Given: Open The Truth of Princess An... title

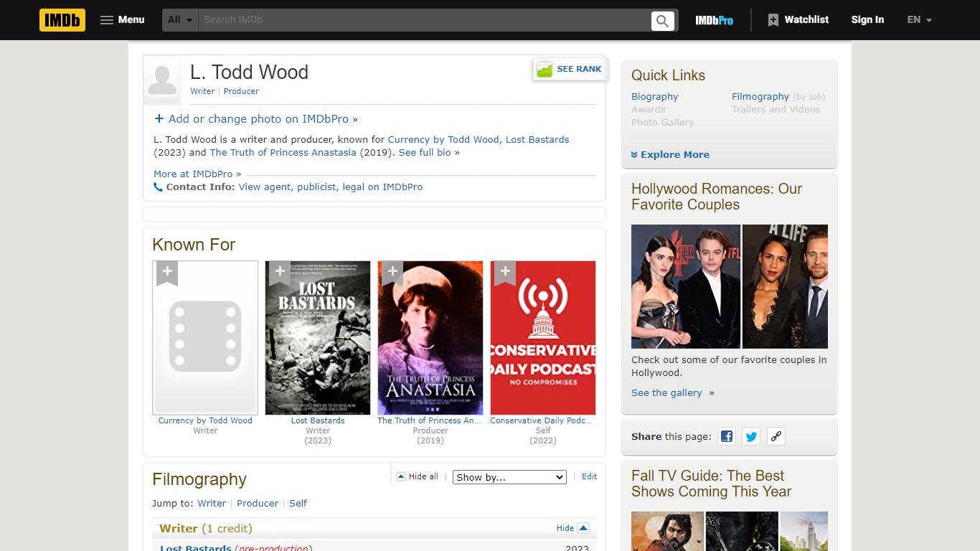Looking at the screenshot, I should [430, 420].
